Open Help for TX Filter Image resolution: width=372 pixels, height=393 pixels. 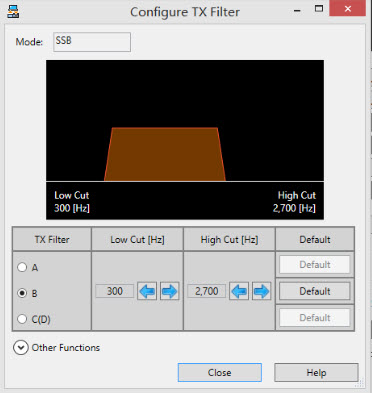click(x=316, y=372)
